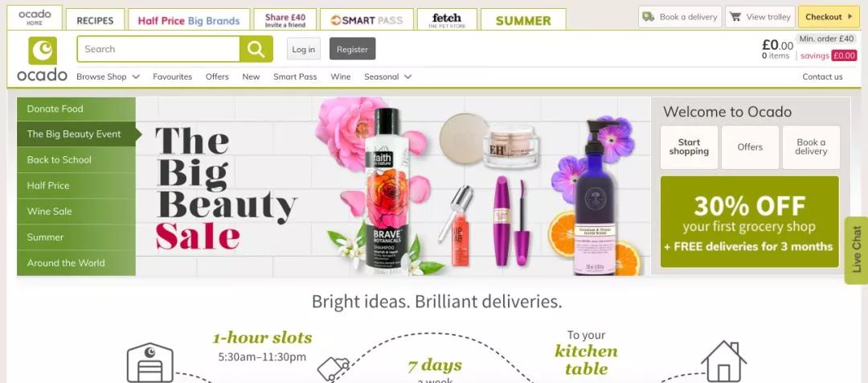Image resolution: width=868 pixels, height=383 pixels.
Task: Click the Log in button
Action: pyautogui.click(x=303, y=49)
